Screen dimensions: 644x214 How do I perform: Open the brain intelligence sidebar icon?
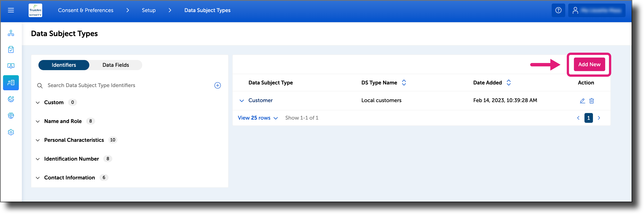11,115
